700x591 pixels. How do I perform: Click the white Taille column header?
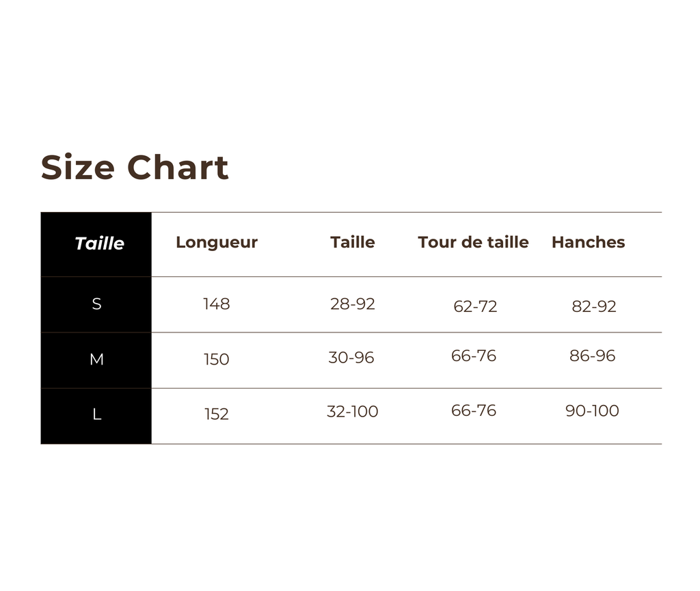352,242
